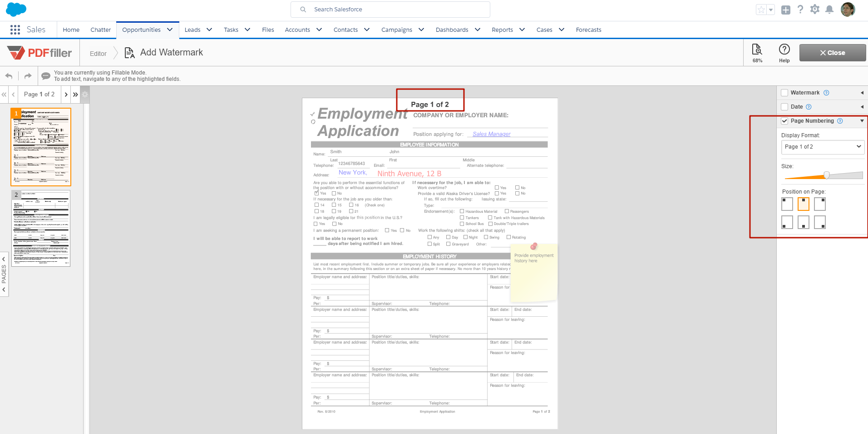Open the Campaigns tab
Image resolution: width=868 pixels, height=434 pixels.
pyautogui.click(x=397, y=30)
